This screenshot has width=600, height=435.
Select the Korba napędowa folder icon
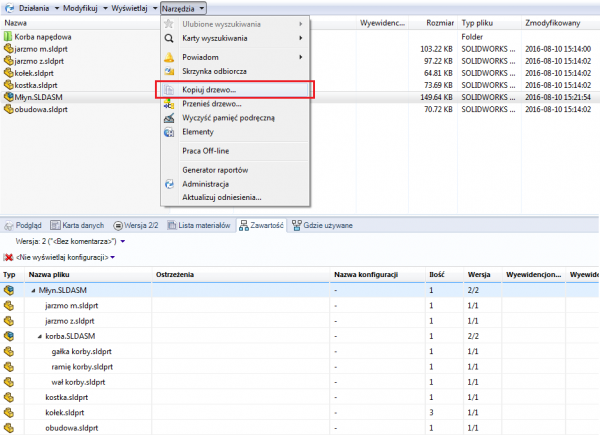(x=8, y=36)
